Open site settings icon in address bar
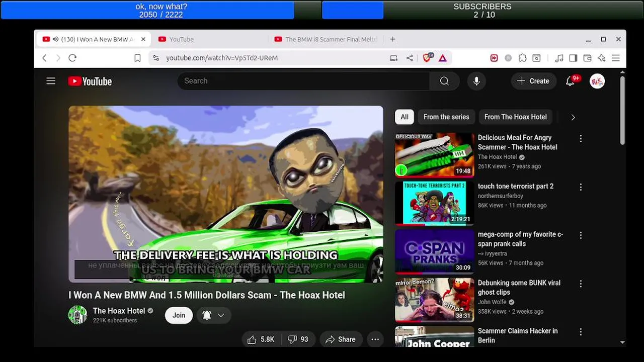This screenshot has width=644, height=362. pos(156,58)
